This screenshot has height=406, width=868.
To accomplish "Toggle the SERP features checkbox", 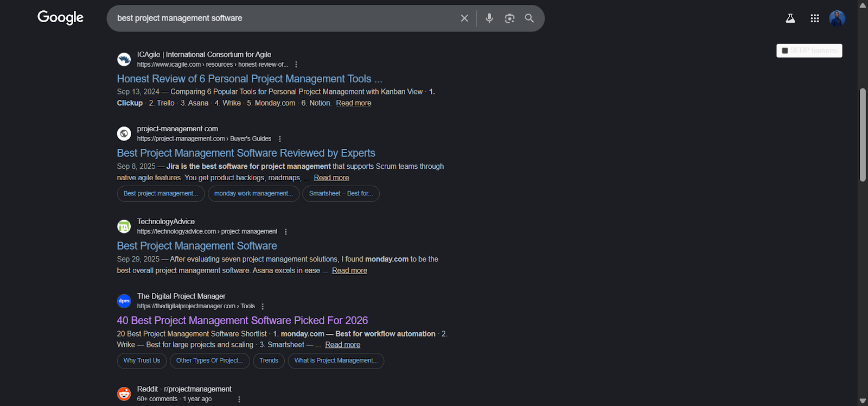I will [x=785, y=50].
